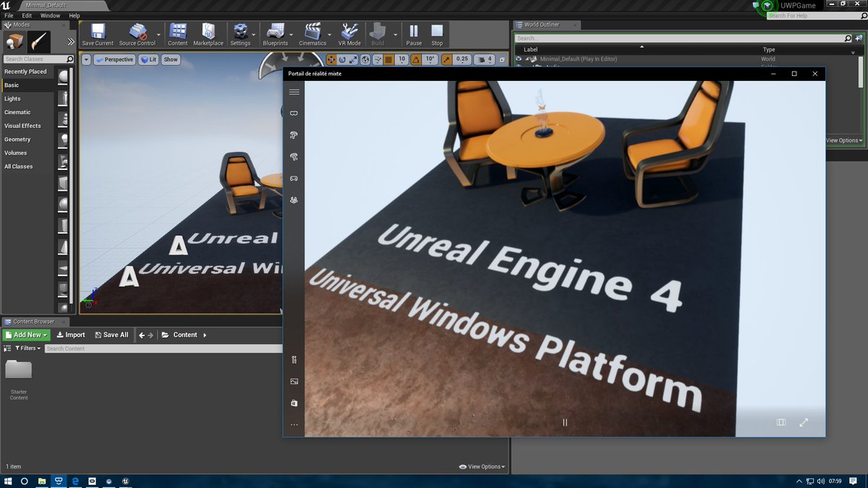This screenshot has width=868, height=488.
Task: Open the Help menu
Action: click(75, 15)
